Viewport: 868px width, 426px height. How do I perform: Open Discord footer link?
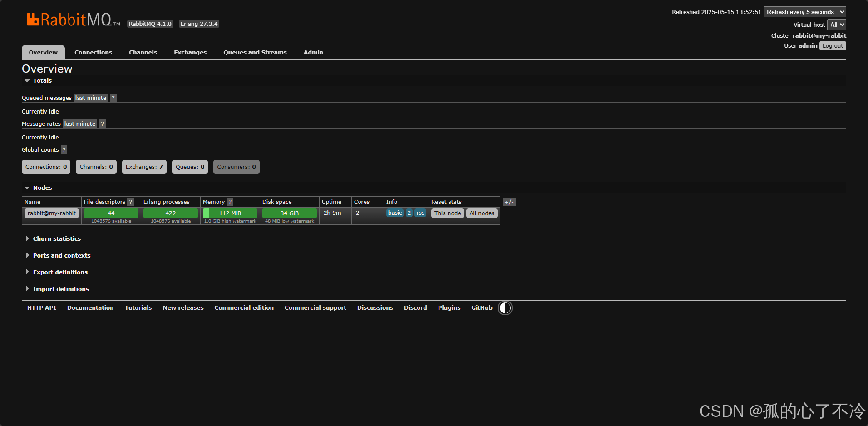point(415,307)
